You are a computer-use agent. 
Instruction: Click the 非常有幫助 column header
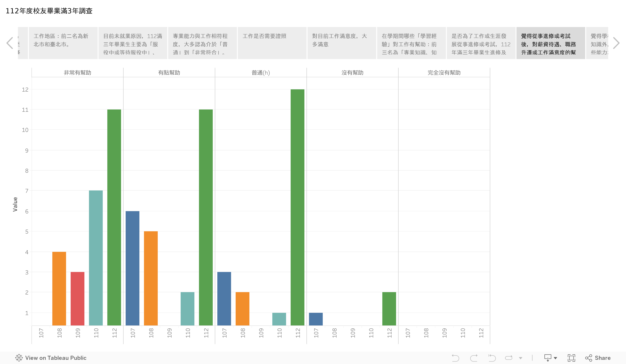click(78, 72)
